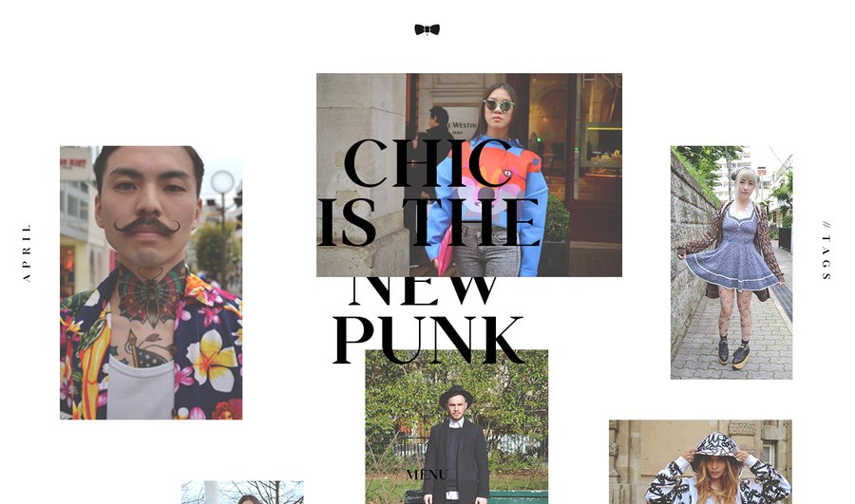Image resolution: width=855 pixels, height=504 pixels.
Task: Click the bow tie logo icon
Action: point(427,29)
